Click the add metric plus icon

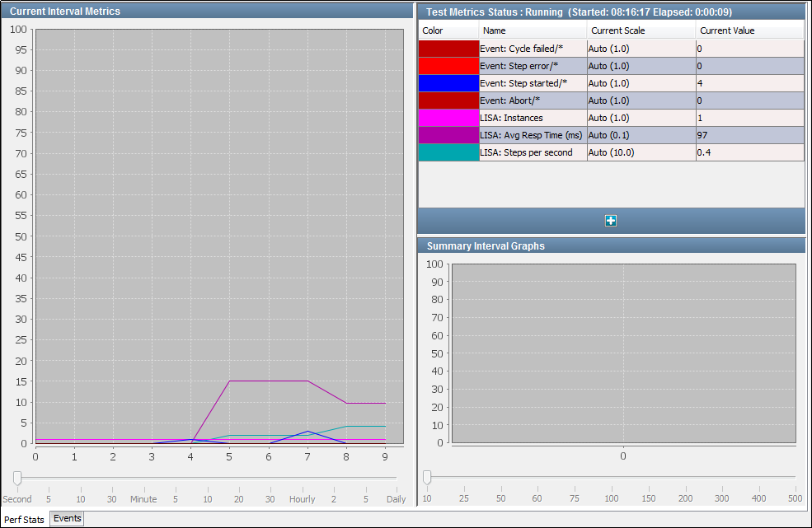611,220
